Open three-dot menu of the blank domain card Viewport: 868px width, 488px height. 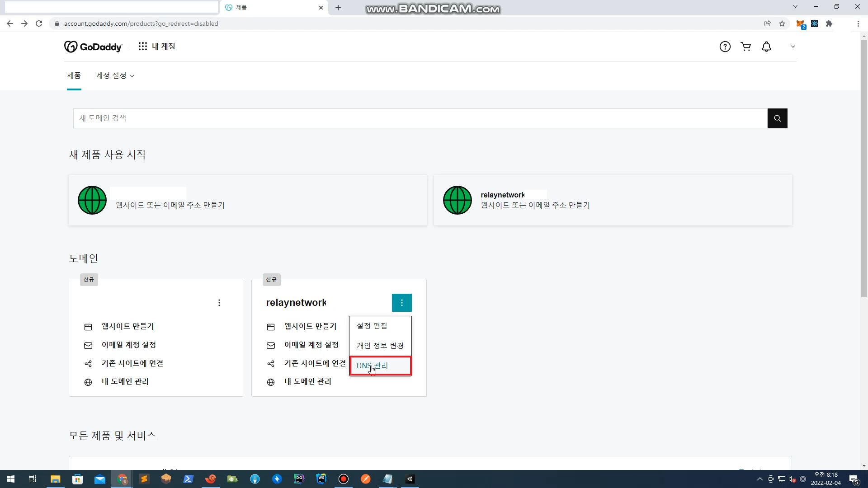[219, 303]
